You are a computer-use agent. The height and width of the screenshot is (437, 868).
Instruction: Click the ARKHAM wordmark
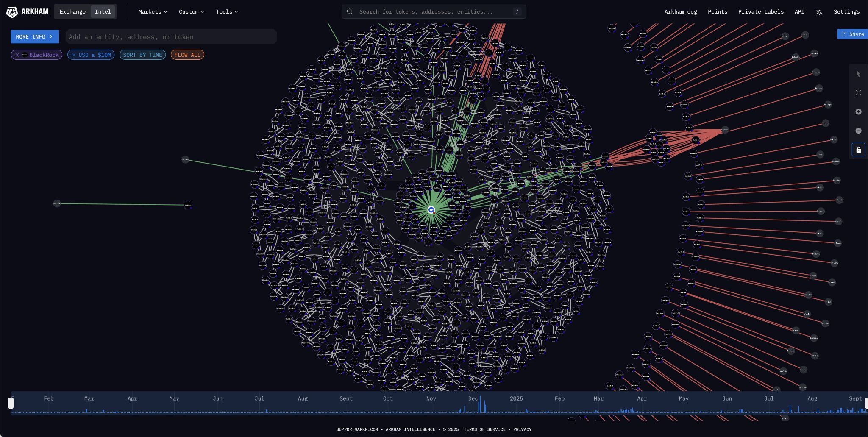[x=35, y=11]
